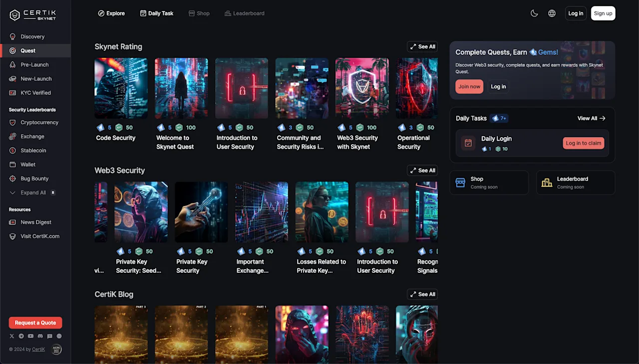Click the AICPA SOC badge

pyautogui.click(x=56, y=350)
